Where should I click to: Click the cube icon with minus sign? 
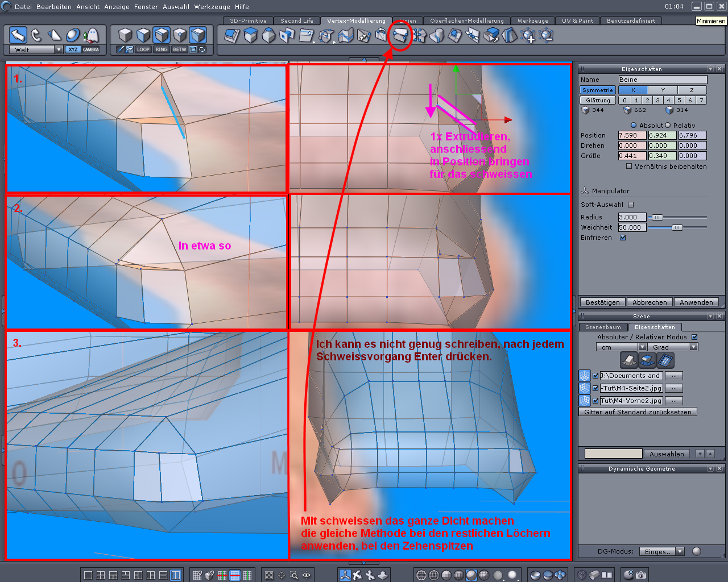(x=546, y=36)
